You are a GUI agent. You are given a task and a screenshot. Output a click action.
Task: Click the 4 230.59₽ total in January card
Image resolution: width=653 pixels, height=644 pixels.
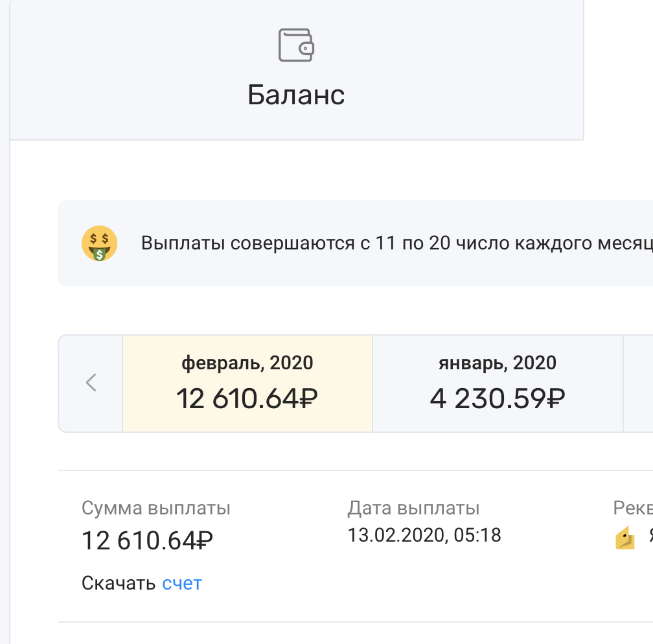(x=497, y=399)
